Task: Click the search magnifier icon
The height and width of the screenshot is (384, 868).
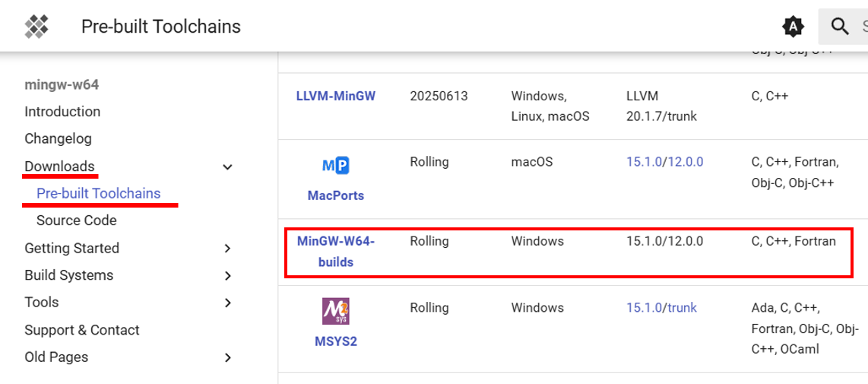Action: click(841, 26)
